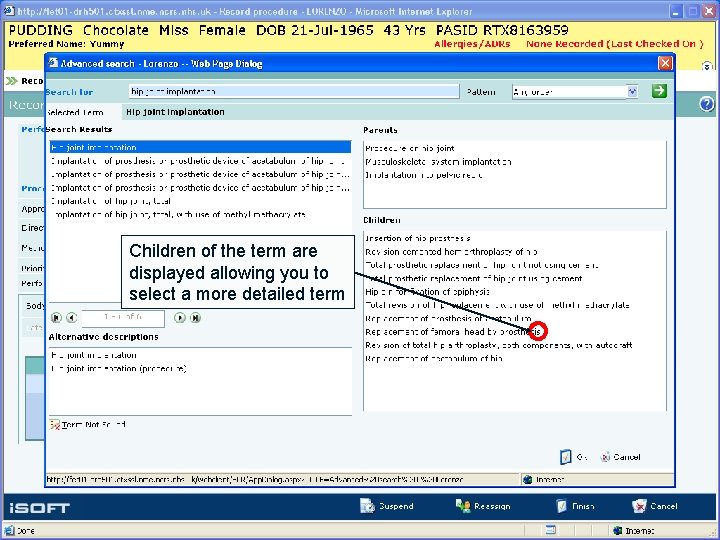Go to previous page of search results
720x540 pixels.
(x=71, y=317)
